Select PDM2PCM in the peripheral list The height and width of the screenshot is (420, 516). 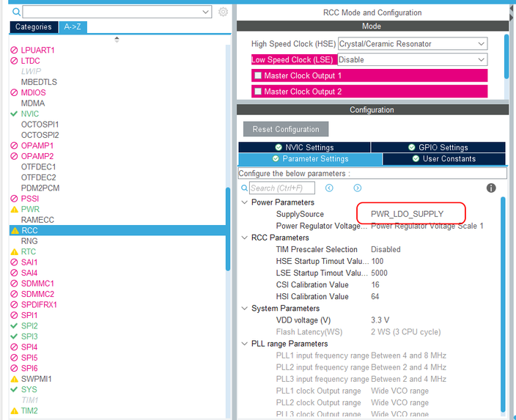tap(40, 188)
